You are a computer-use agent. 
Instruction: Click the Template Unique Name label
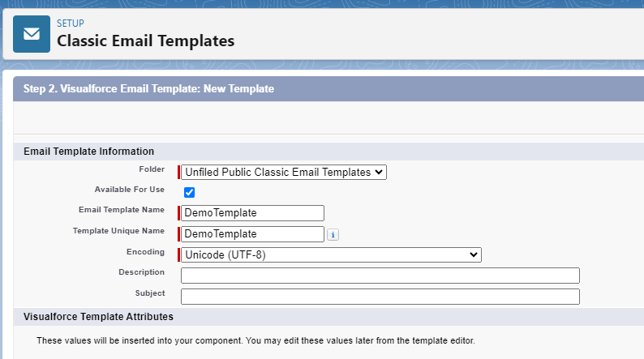click(x=118, y=231)
